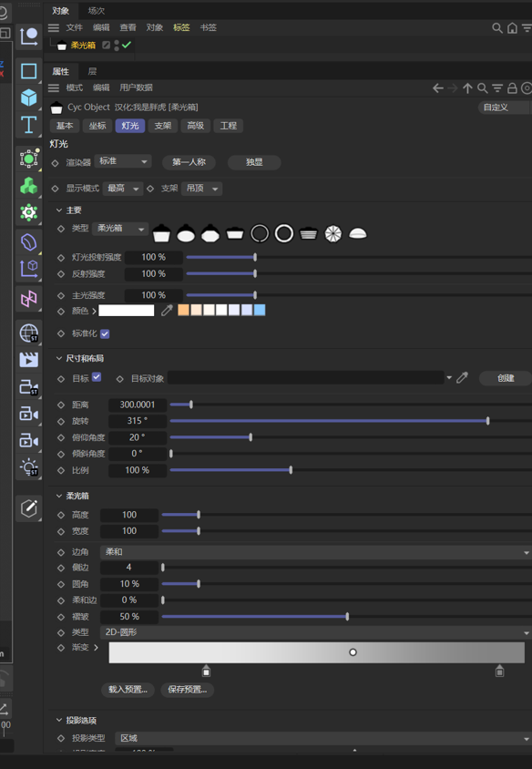
Task: Toggle keyframe diamond beside 灯光投射强度
Action: pos(61,258)
